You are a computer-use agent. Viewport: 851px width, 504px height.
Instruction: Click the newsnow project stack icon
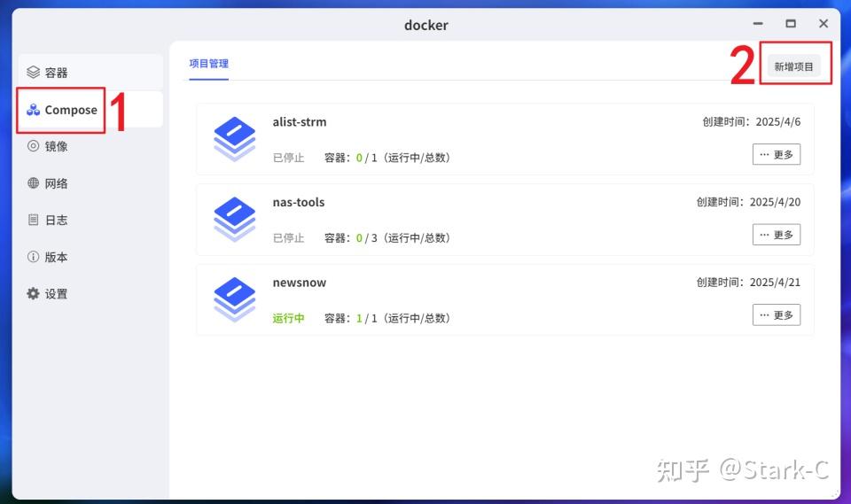234,299
